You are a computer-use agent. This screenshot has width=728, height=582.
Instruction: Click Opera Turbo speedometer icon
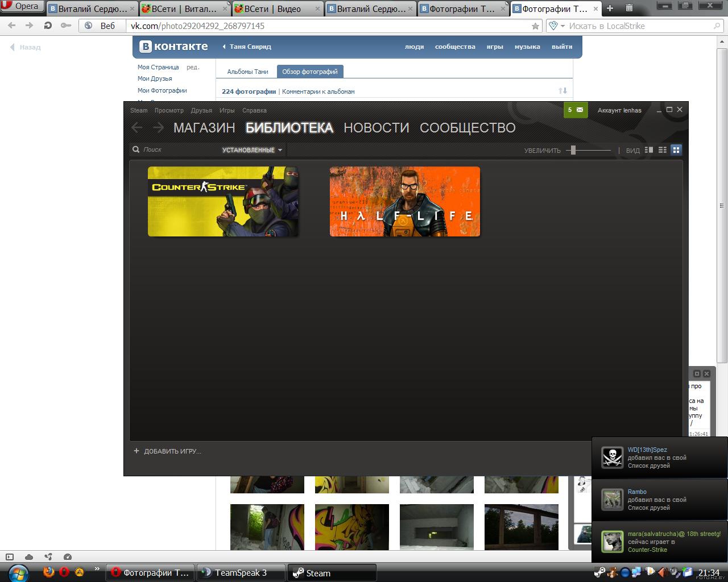[x=68, y=557]
